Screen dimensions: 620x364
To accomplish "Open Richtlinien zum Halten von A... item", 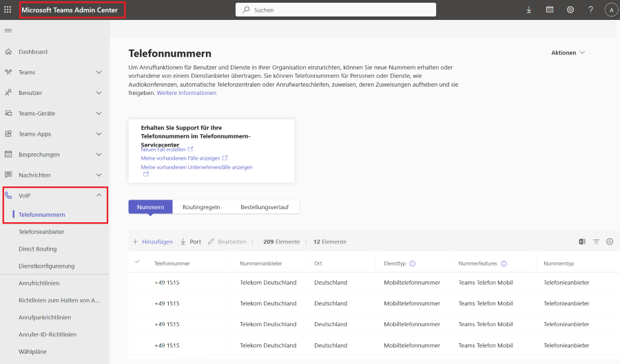I will [x=59, y=300].
